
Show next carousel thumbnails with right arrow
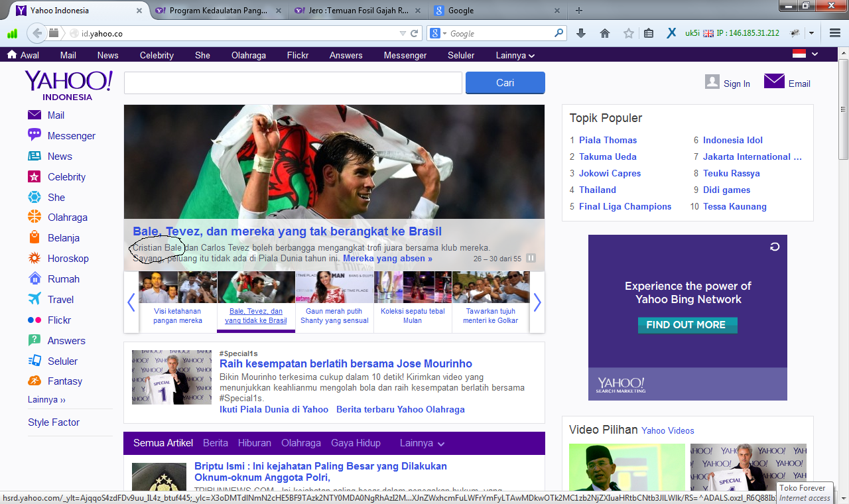(537, 302)
